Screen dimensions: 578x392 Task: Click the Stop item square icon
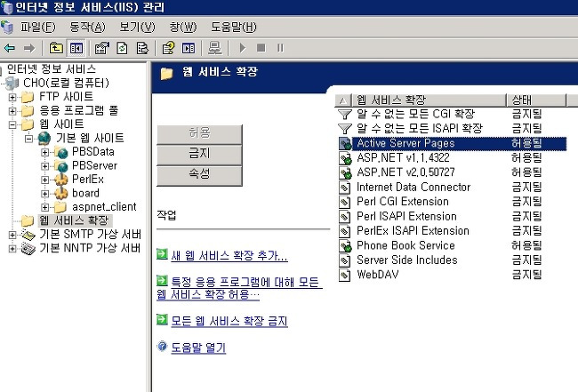coord(261,48)
